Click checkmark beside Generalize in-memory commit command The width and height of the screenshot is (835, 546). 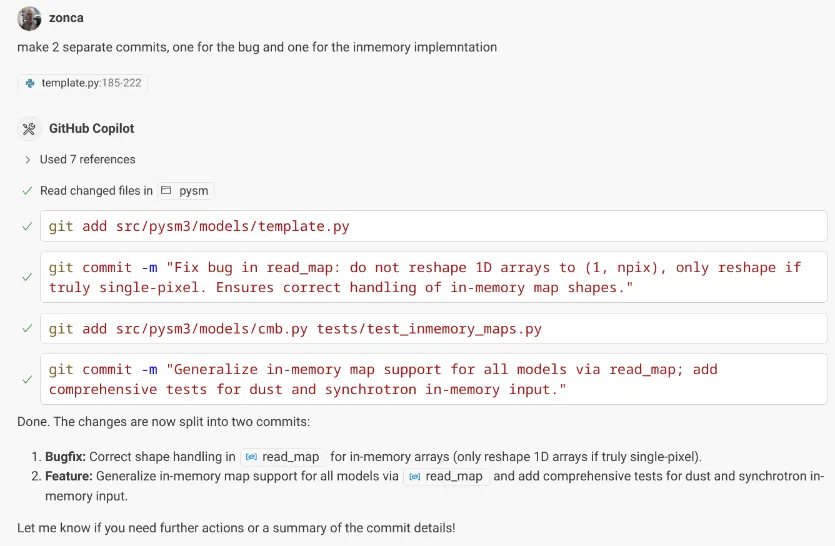point(28,380)
